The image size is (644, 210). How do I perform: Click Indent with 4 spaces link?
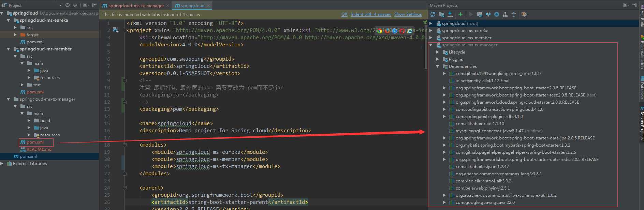coord(370,14)
